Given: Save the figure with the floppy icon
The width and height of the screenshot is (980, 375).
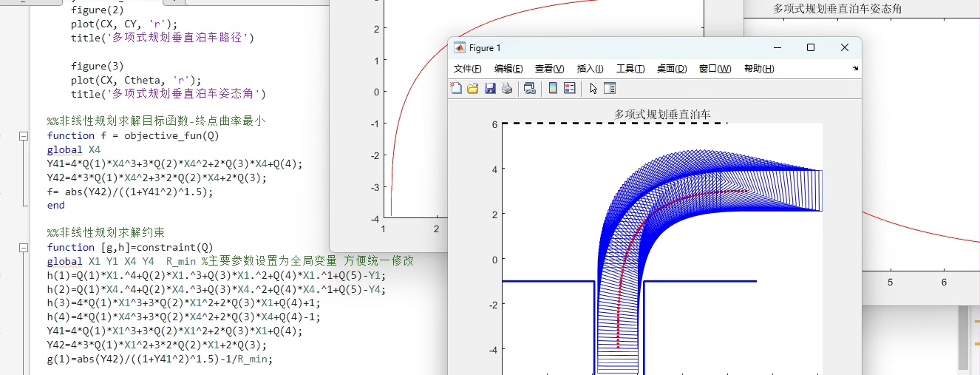Looking at the screenshot, I should pyautogui.click(x=490, y=89).
